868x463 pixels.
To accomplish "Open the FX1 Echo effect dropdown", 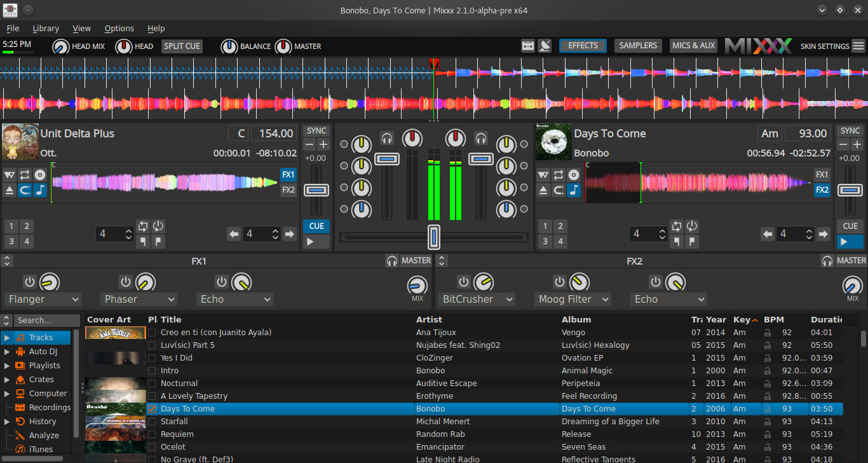I will (235, 300).
